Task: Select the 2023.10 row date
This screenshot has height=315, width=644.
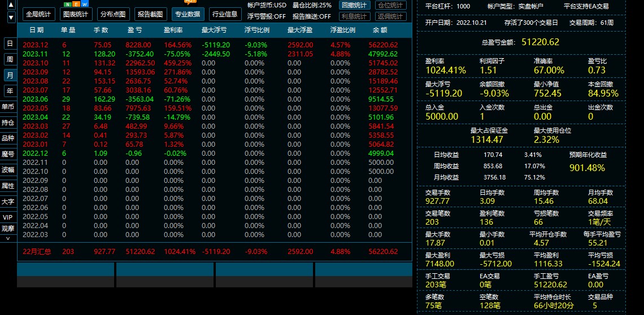Action: (x=35, y=63)
